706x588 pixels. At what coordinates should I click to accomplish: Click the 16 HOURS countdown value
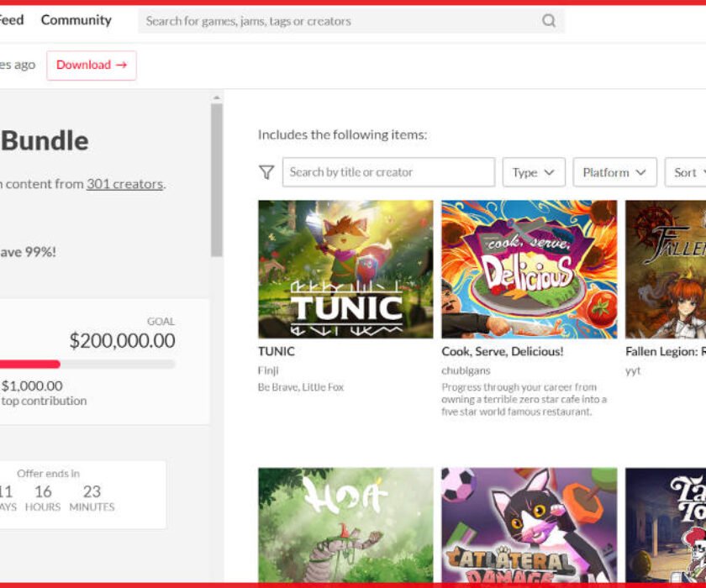[43, 498]
